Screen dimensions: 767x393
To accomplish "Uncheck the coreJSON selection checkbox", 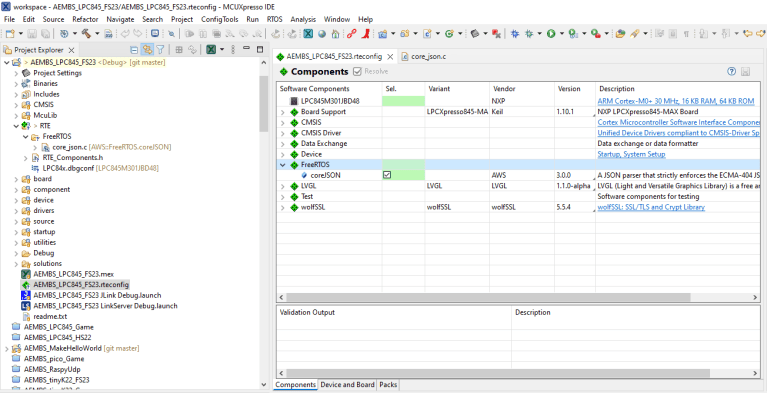I will tap(387, 175).
